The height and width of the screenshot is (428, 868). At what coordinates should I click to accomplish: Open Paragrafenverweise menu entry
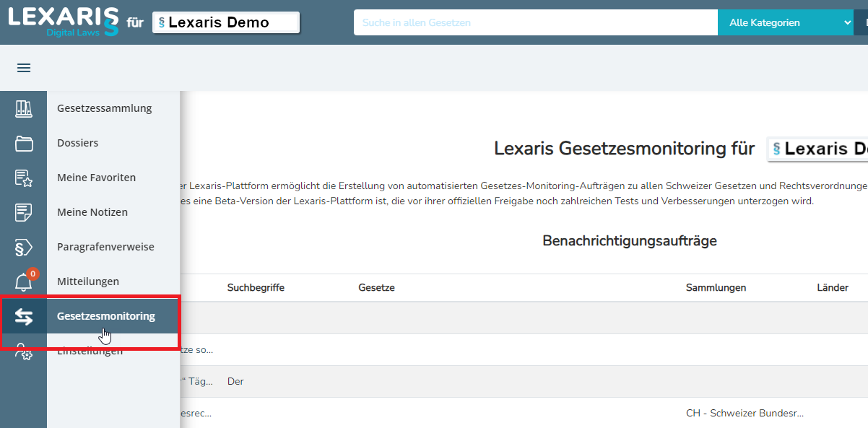point(106,247)
